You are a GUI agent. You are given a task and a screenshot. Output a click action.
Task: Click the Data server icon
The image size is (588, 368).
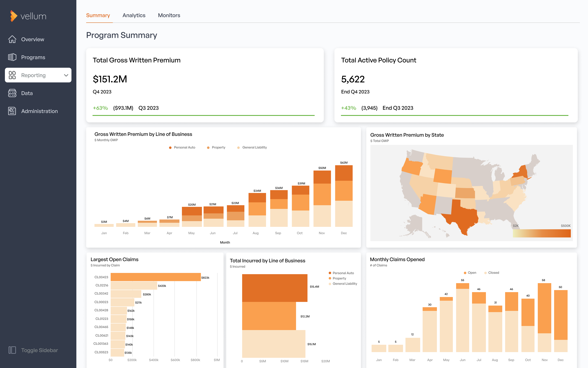(x=12, y=93)
